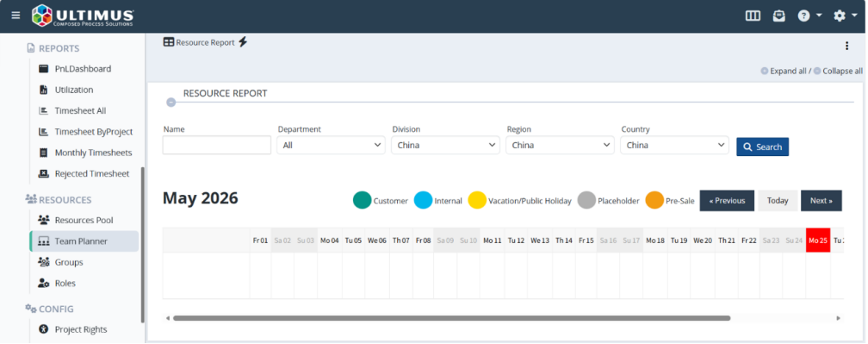The height and width of the screenshot is (344, 868).
Task: Click the highlighted Mo 25 day header
Action: coord(818,241)
